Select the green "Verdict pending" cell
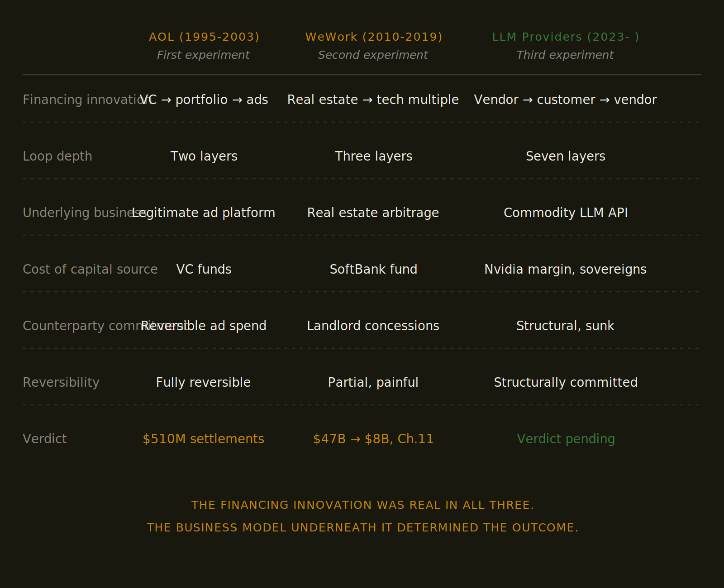Viewport: 724px width, 588px height. coord(566,439)
